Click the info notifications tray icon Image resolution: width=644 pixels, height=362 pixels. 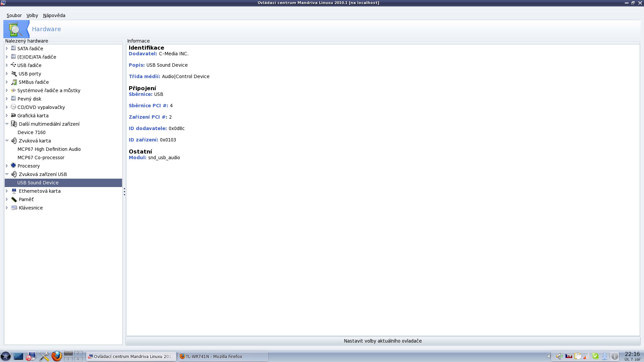click(614, 357)
